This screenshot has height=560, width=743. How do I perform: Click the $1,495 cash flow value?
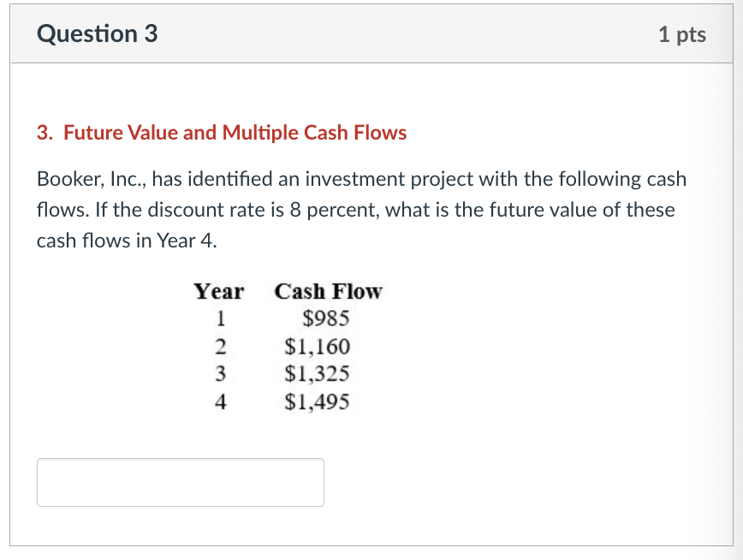click(318, 401)
